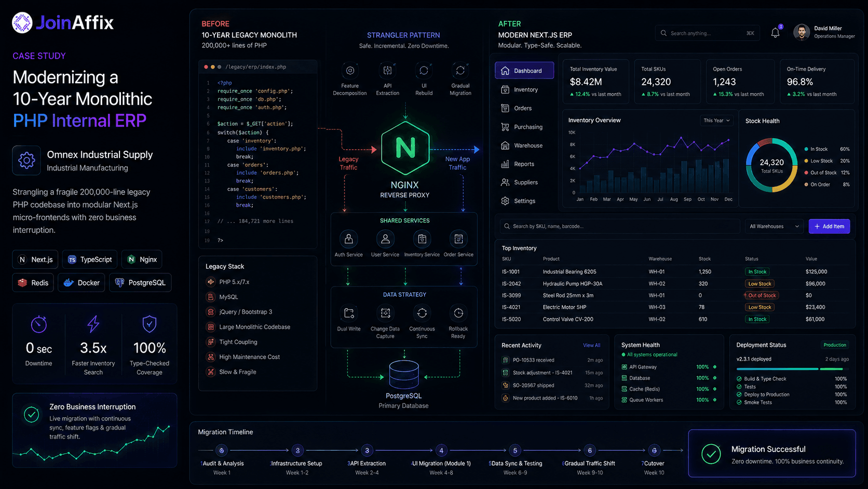The height and width of the screenshot is (489, 868).
Task: Click timeline step 2 Infrastructure Setup marker
Action: point(297,451)
